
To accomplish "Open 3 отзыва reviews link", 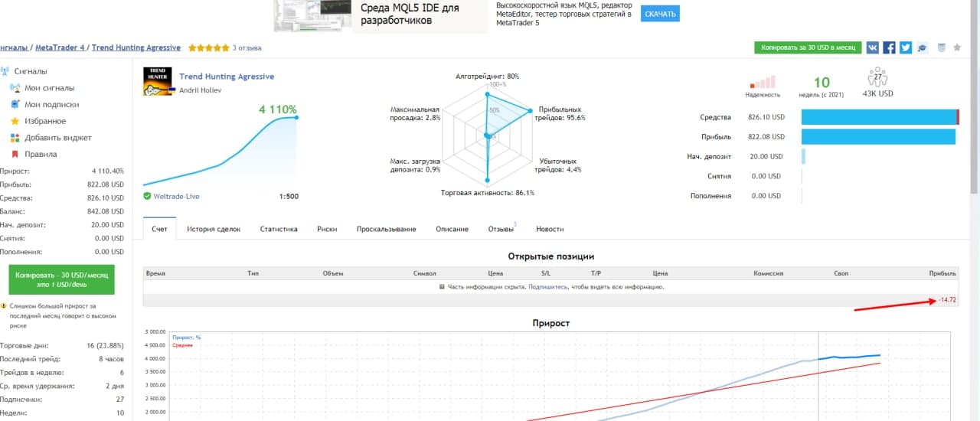I will [247, 47].
